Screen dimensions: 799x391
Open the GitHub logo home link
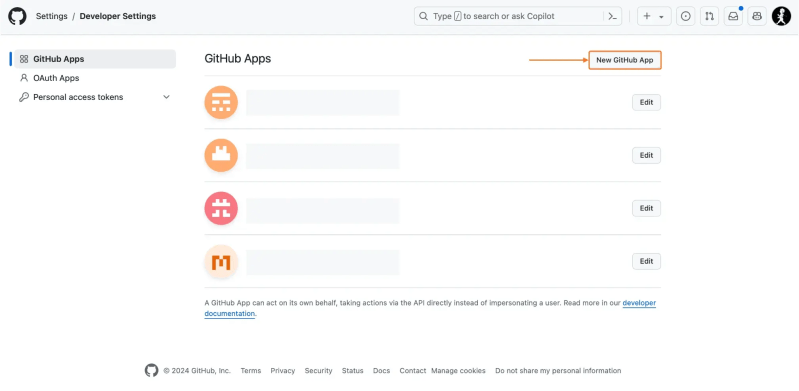[x=17, y=16]
